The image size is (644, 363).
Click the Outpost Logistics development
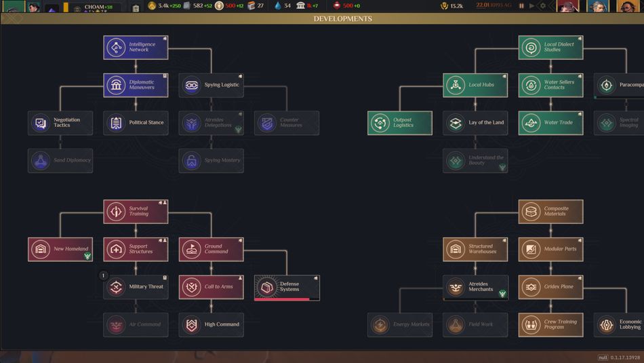point(400,123)
